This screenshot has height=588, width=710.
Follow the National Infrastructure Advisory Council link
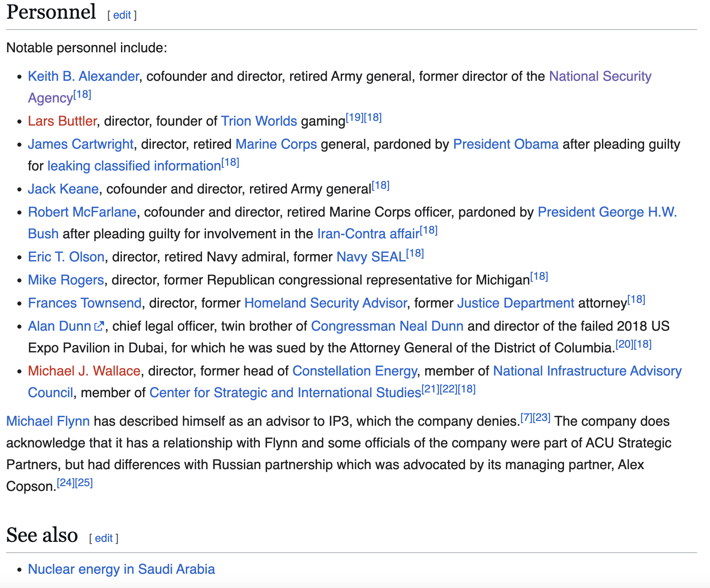[587, 371]
